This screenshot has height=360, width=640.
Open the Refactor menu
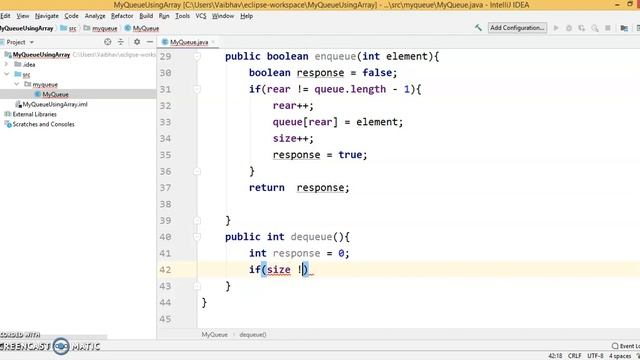[122, 16]
